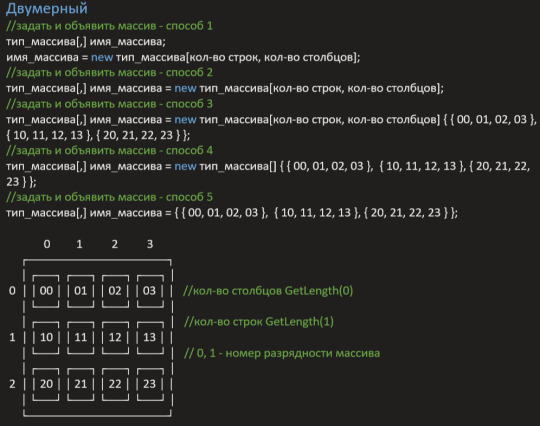The image size is (540, 426).
Task: Click grid cell "02"
Action: tap(115, 291)
